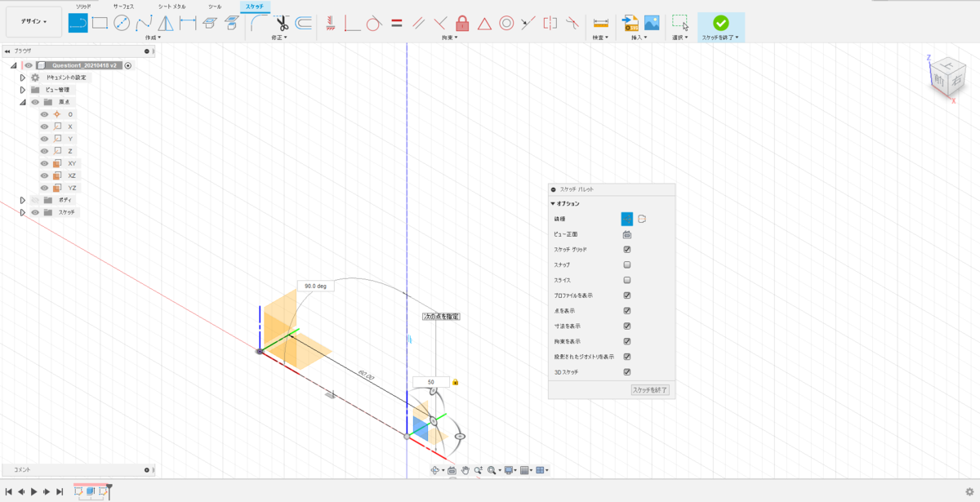The height and width of the screenshot is (502, 980).
Task: Apply the Tangent constraint
Action: (374, 23)
